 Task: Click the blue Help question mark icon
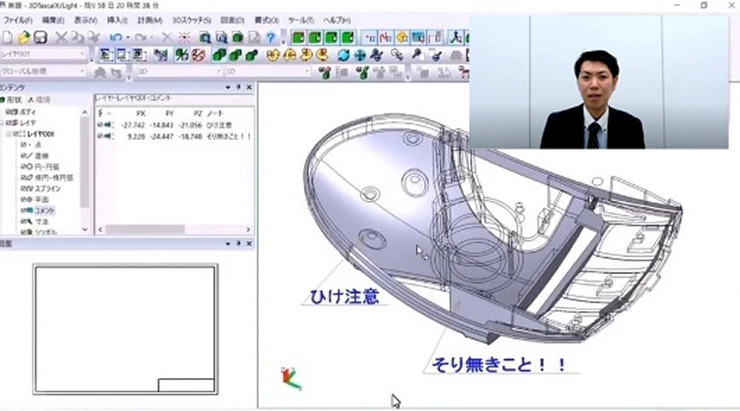(270, 38)
